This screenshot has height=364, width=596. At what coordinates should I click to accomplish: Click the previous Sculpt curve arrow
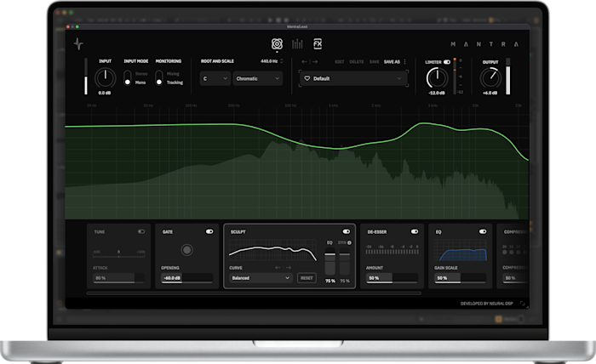tap(278, 268)
